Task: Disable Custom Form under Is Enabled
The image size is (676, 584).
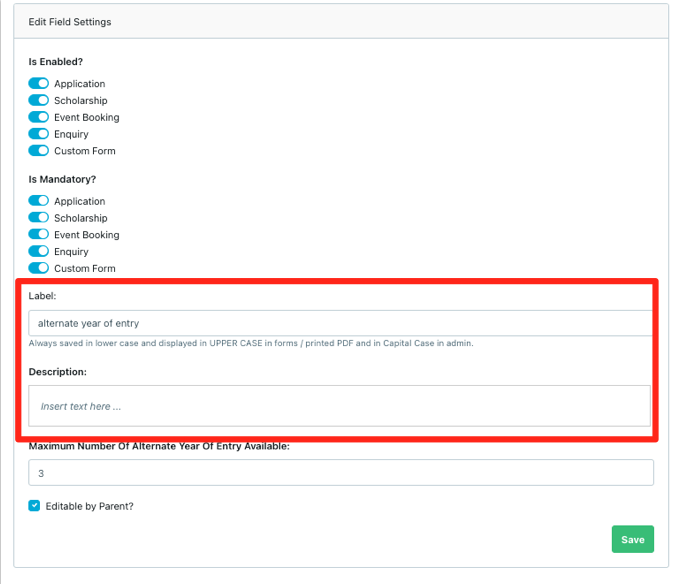Action: point(38,151)
